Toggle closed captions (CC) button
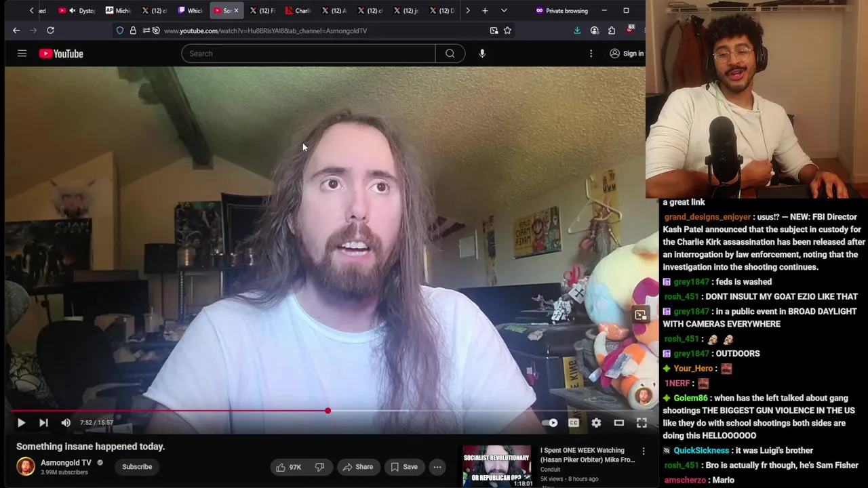Viewport: 868px width, 488px height. click(574, 423)
